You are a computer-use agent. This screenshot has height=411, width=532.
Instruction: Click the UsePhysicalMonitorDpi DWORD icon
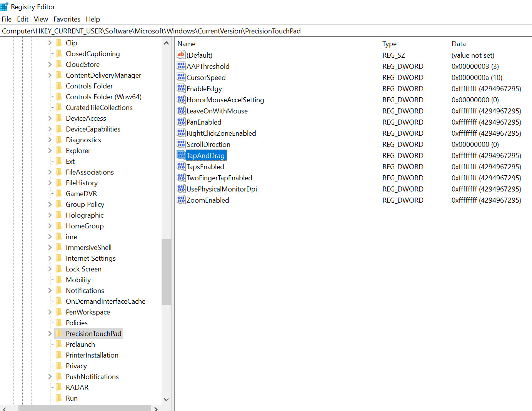click(181, 189)
